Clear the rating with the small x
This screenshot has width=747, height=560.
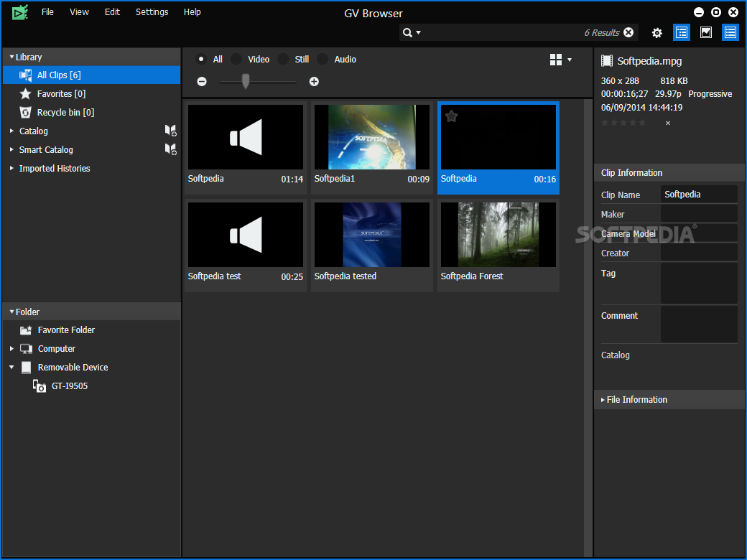[x=668, y=123]
